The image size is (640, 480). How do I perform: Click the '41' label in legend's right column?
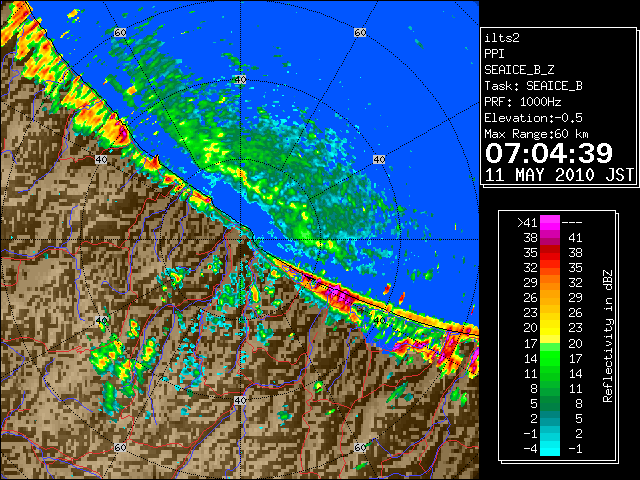click(575, 238)
